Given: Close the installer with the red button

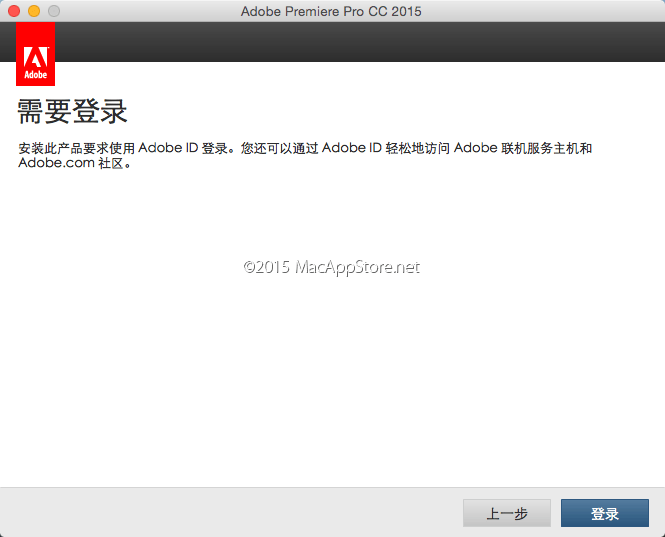Looking at the screenshot, I should pyautogui.click(x=13, y=11).
